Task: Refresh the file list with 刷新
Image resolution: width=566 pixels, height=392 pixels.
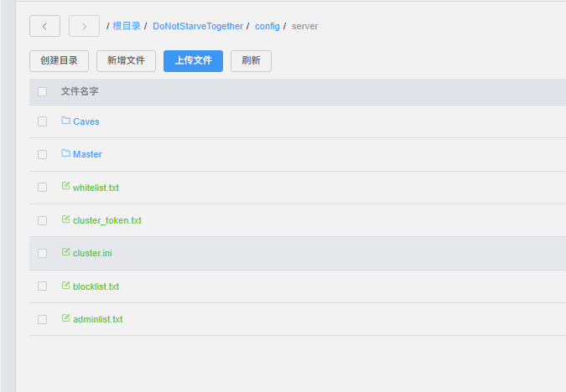Action: (x=251, y=61)
